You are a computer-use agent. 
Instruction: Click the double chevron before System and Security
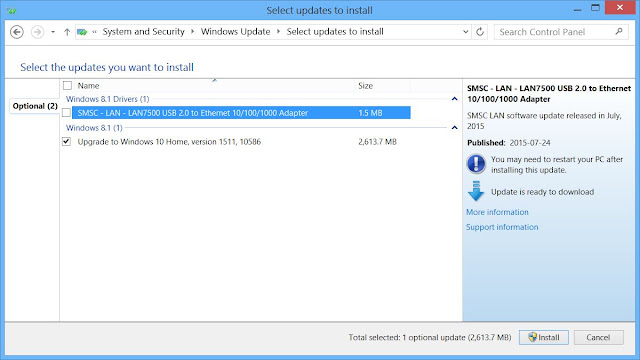point(94,32)
